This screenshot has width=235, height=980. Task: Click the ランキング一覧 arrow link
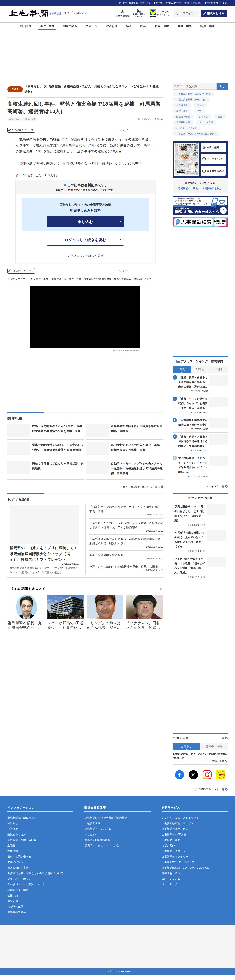coord(217,486)
